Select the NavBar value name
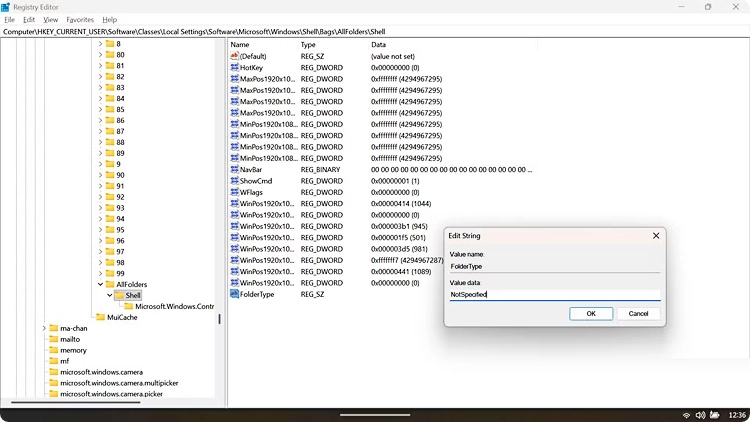Viewport: 750px width, 422px height. (251, 169)
